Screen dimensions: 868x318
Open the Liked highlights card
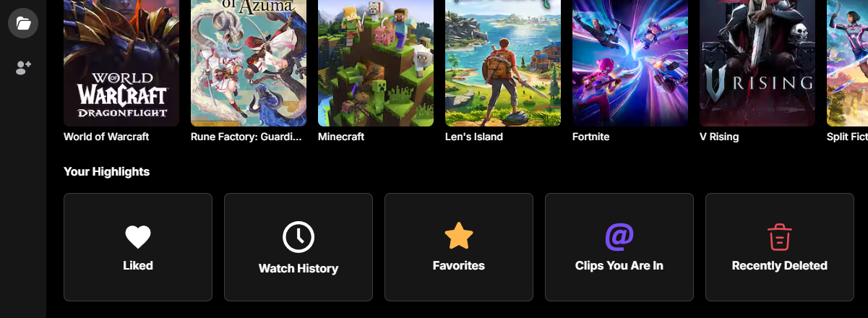click(138, 247)
